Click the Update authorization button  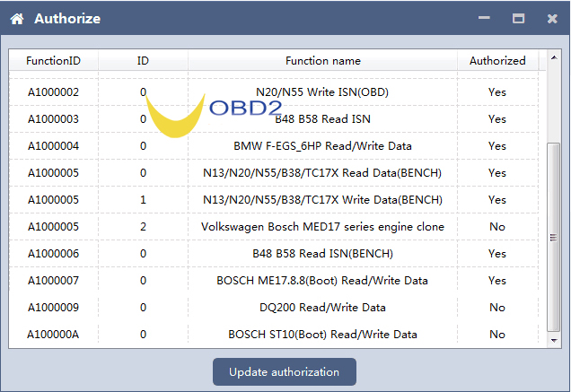[x=284, y=371]
